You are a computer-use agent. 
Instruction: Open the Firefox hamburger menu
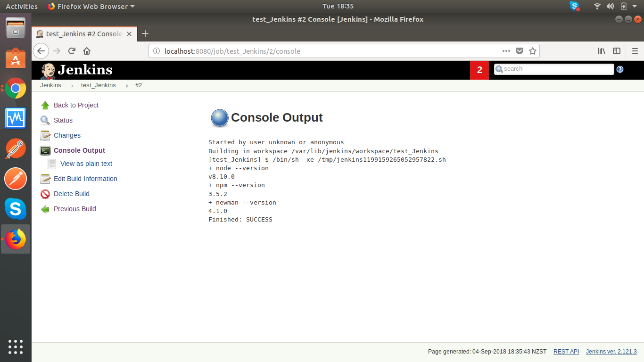635,51
